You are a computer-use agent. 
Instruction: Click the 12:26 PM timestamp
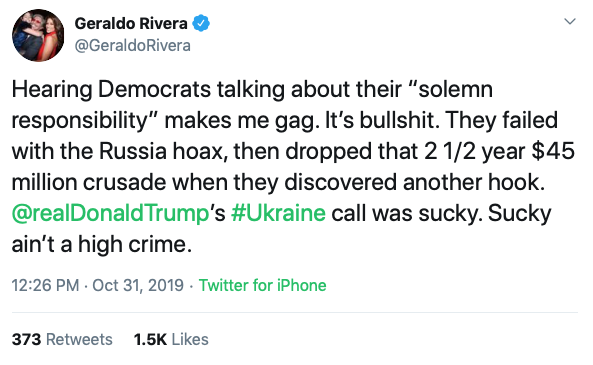pyautogui.click(x=45, y=286)
